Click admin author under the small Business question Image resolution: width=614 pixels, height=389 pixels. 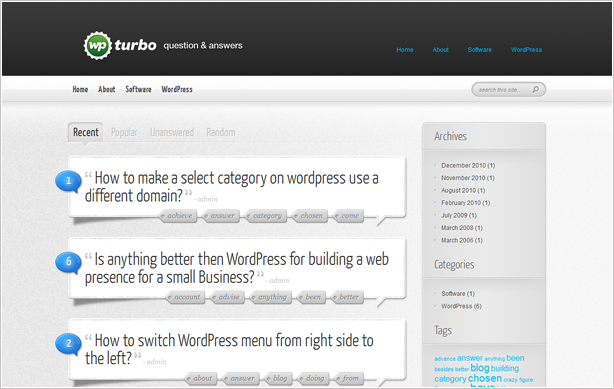click(x=279, y=280)
